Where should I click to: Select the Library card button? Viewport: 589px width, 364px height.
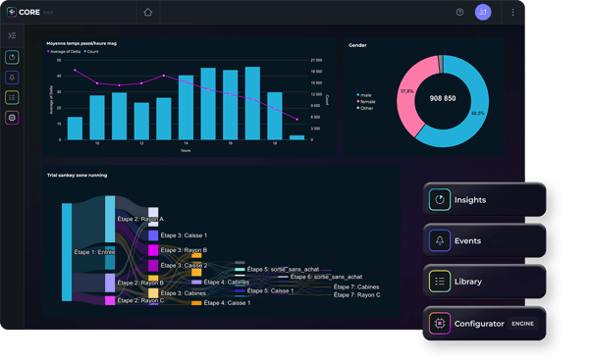point(484,282)
